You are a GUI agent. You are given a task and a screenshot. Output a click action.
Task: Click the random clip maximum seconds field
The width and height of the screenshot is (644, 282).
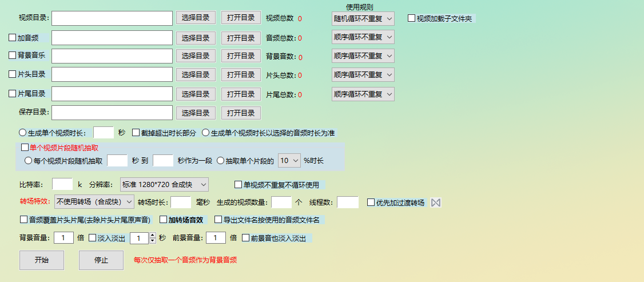163,160
